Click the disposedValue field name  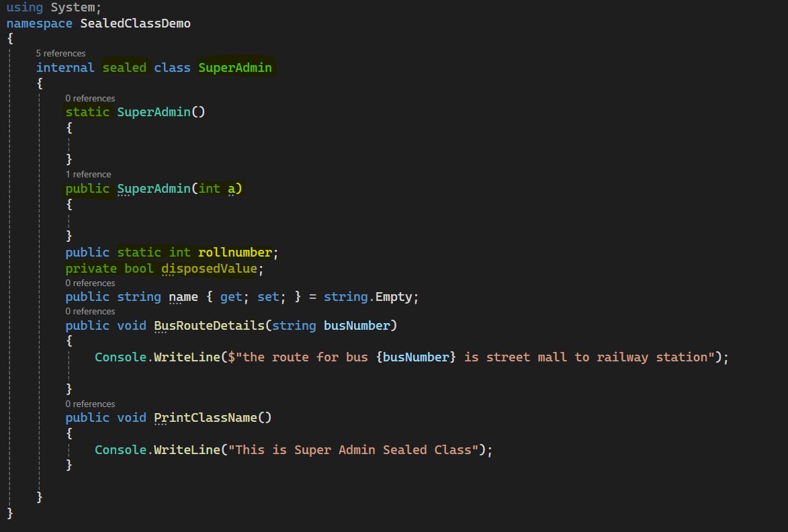click(209, 269)
